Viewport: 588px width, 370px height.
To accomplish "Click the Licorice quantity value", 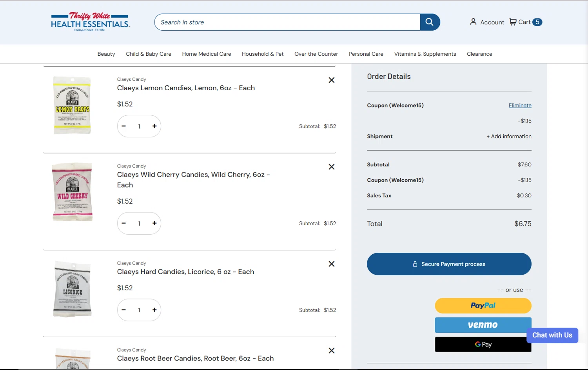I will (139, 310).
